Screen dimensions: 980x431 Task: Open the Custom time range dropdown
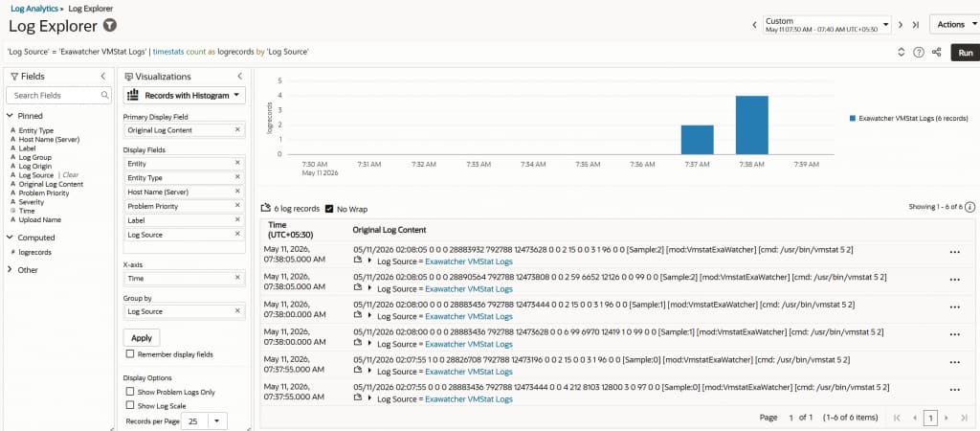coord(826,25)
